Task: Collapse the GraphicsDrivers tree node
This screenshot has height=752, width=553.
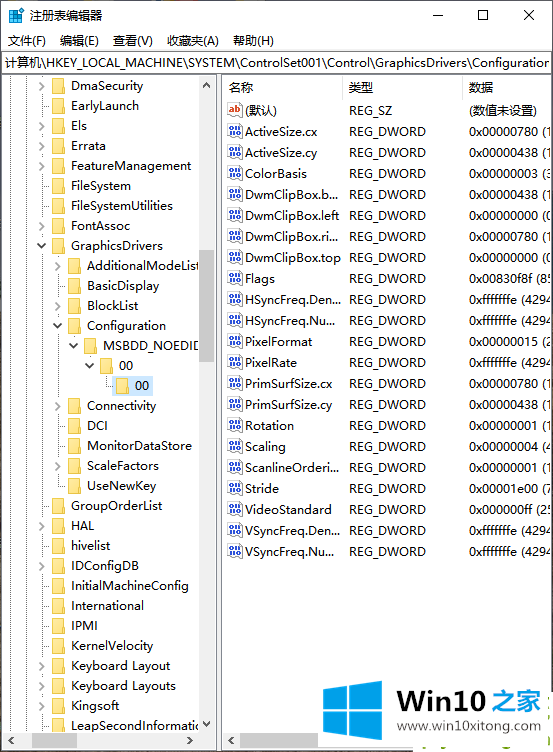Action: [42, 246]
